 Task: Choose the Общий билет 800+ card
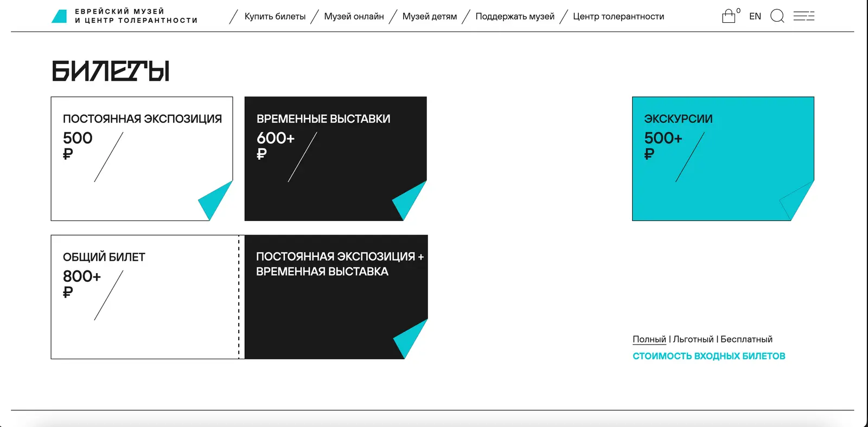click(x=145, y=297)
